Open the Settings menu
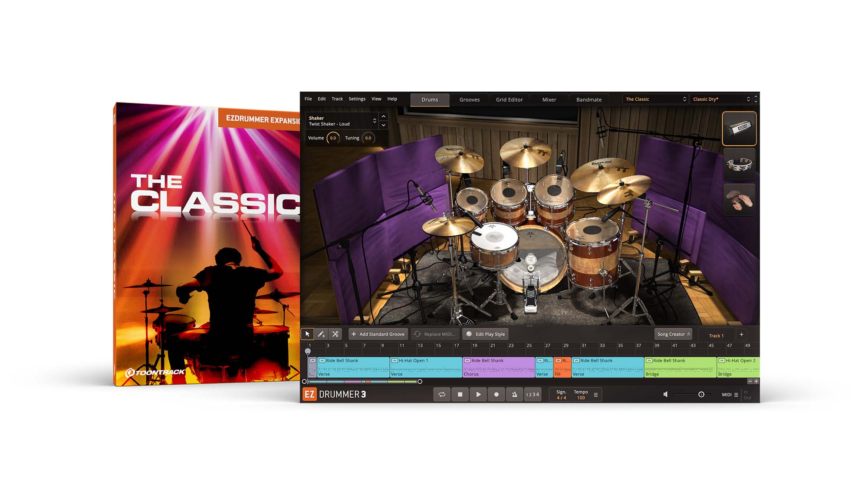The width and height of the screenshot is (868, 485). [357, 99]
